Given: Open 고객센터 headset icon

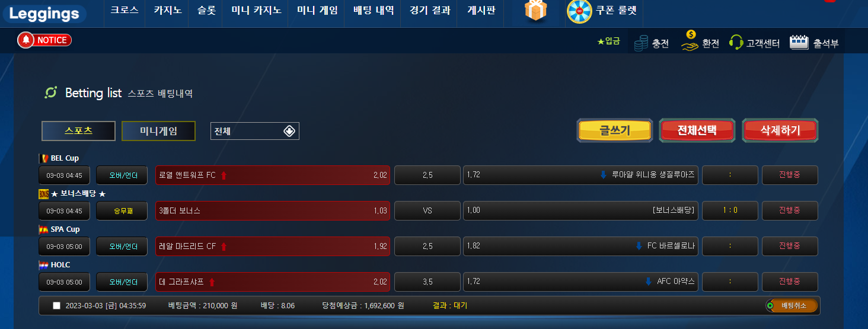Looking at the screenshot, I should pyautogui.click(x=736, y=43).
